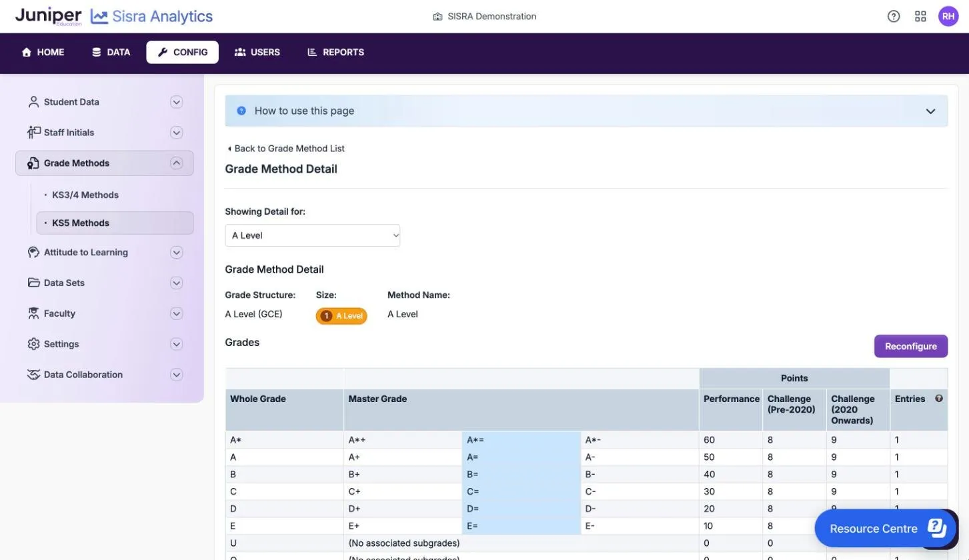969x560 pixels.
Task: Expand the Data Collaboration chevron
Action: (176, 375)
